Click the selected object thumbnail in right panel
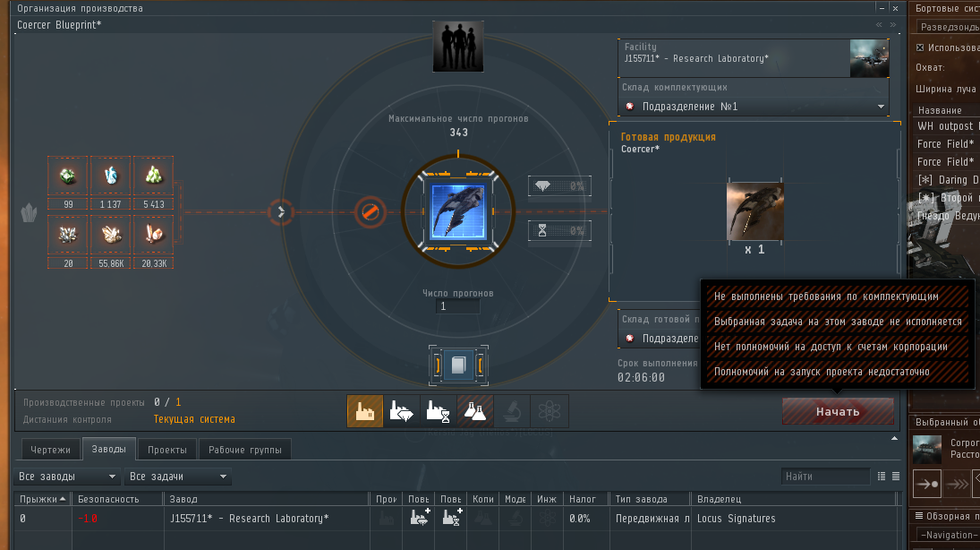This screenshot has width=980, height=550. 927,450
